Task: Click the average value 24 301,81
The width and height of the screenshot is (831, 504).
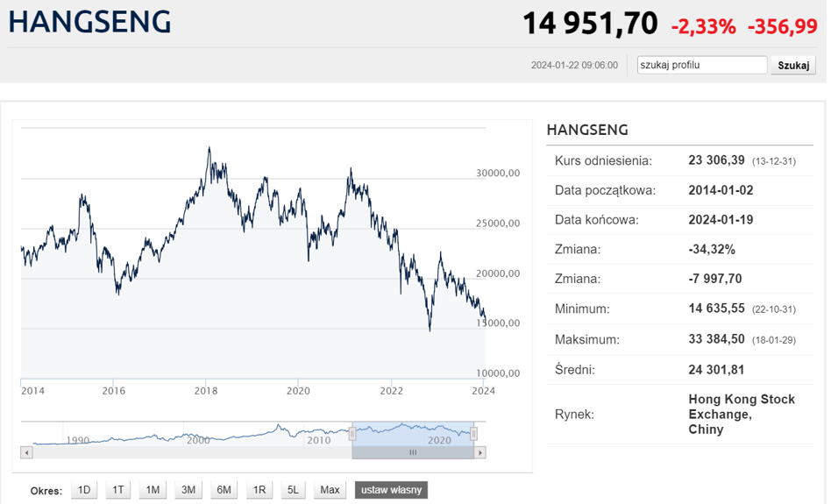Action: click(716, 369)
